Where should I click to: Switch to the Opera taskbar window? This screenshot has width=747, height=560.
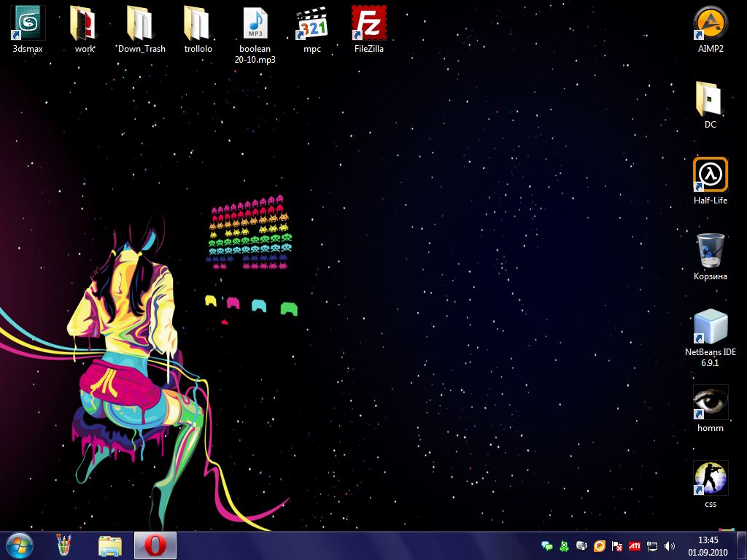pyautogui.click(x=155, y=545)
